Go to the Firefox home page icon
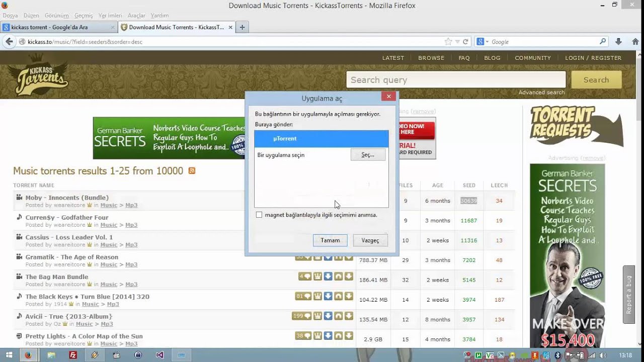Screen dimensions: 644x362 635,42
